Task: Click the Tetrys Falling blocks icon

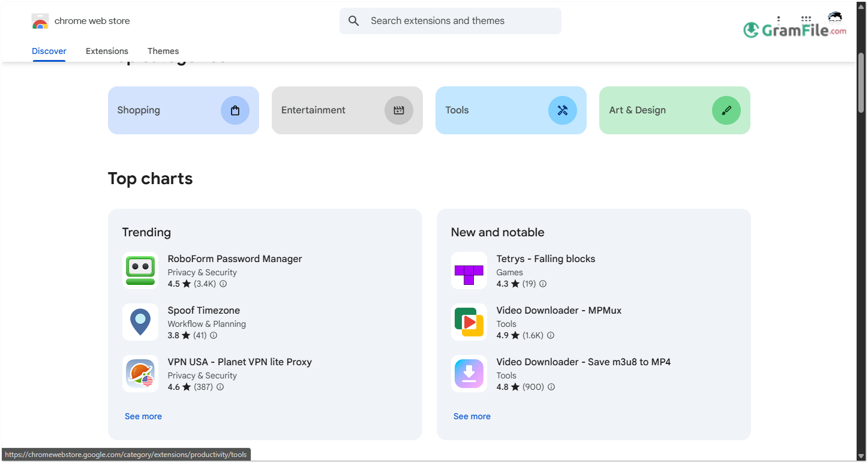Action: click(469, 270)
